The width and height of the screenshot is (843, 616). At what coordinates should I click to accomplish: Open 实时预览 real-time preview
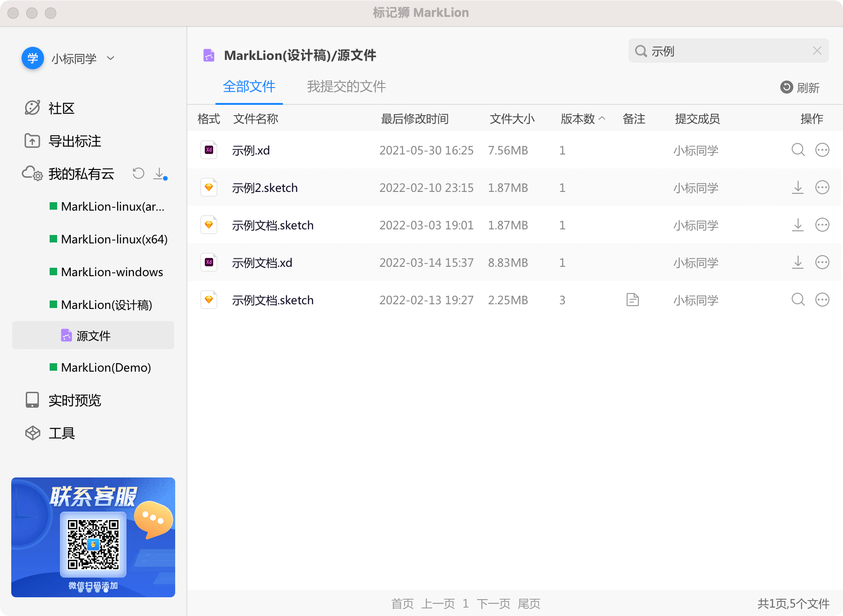pos(75,400)
